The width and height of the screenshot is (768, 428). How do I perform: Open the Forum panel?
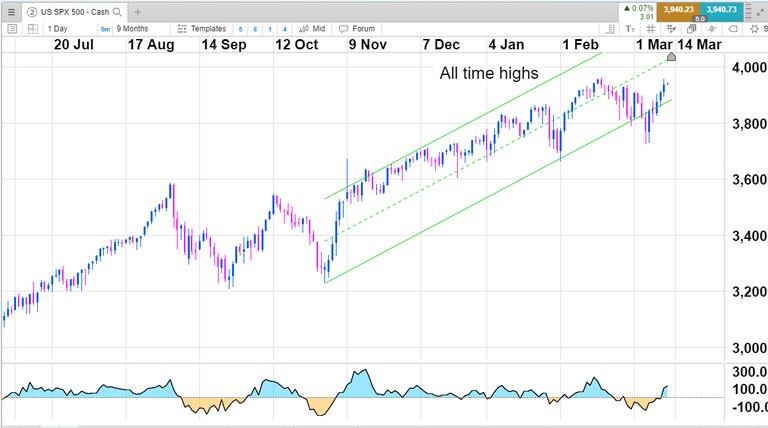click(358, 29)
